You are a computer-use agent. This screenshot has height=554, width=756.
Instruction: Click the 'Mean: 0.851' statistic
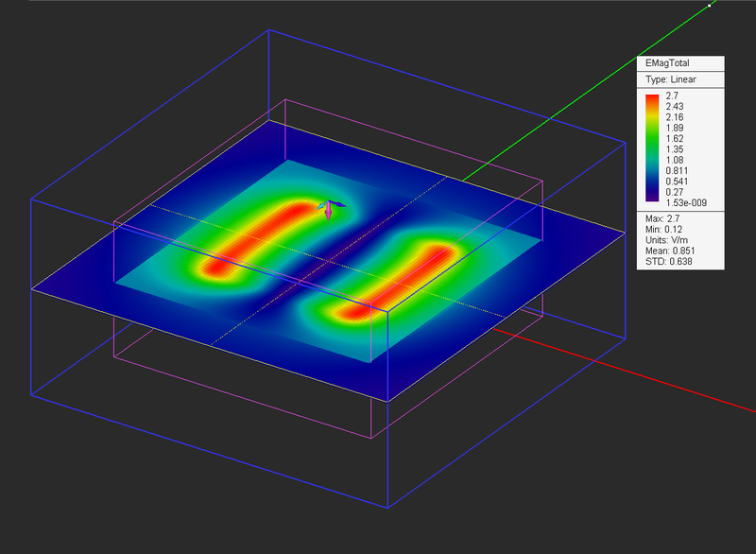pos(670,251)
